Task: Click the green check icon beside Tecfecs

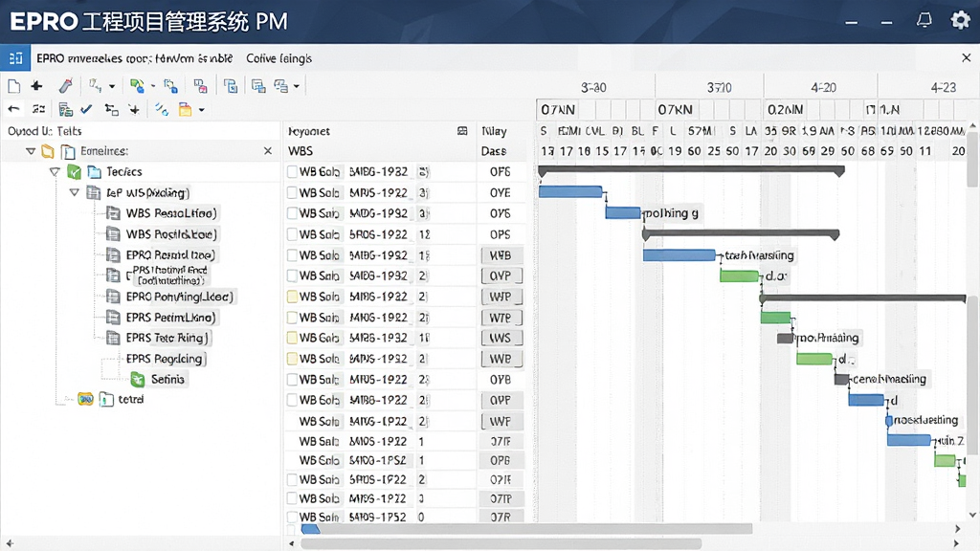Action: point(75,171)
